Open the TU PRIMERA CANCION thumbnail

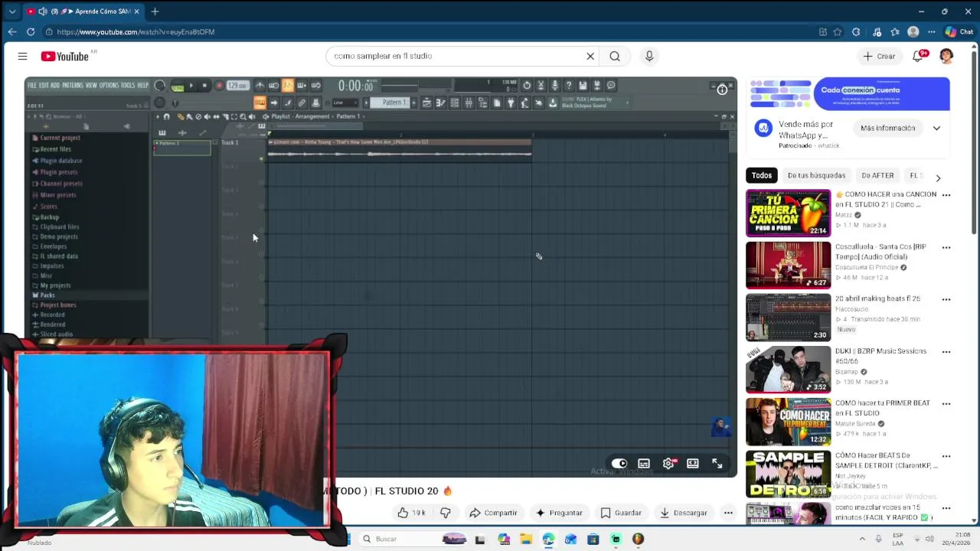click(788, 213)
